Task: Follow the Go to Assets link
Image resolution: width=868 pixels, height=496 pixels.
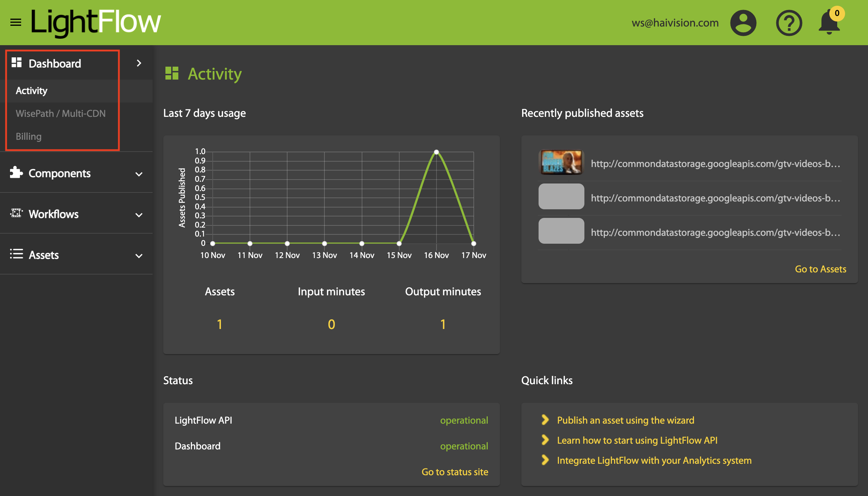Action: tap(820, 269)
